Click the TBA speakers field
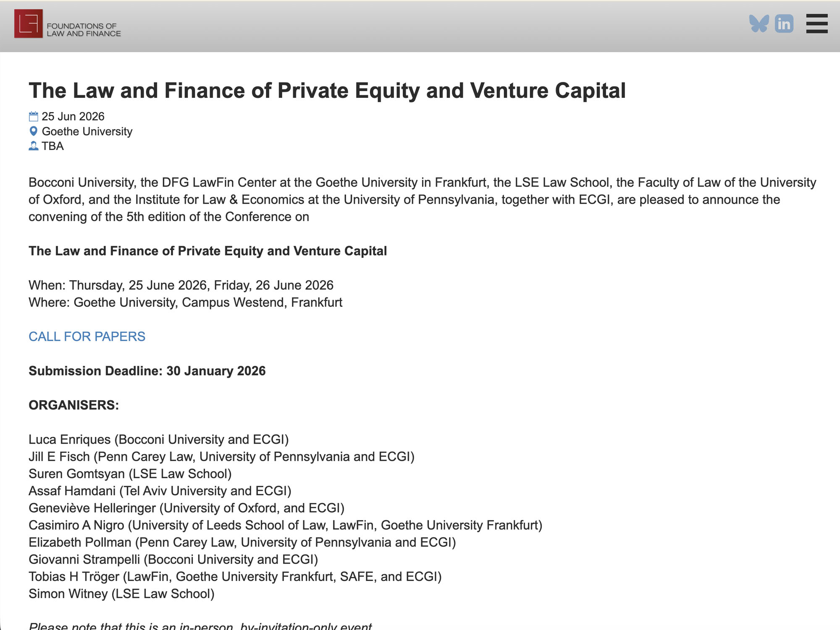Image resolution: width=840 pixels, height=630 pixels. click(52, 146)
